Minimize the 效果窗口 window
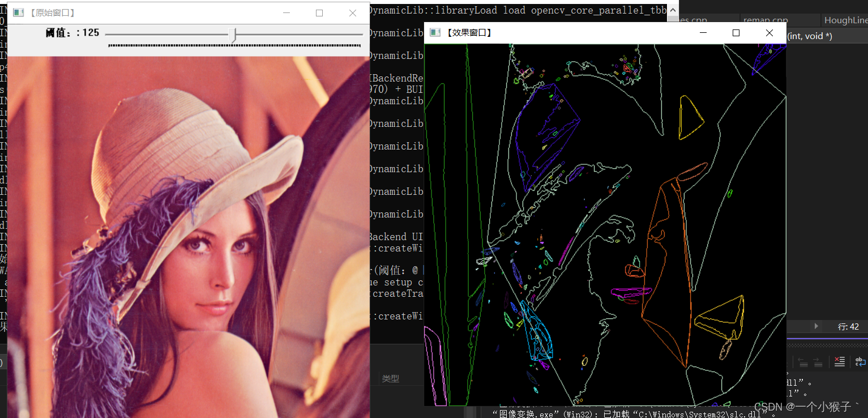This screenshot has width=868, height=418. (703, 33)
